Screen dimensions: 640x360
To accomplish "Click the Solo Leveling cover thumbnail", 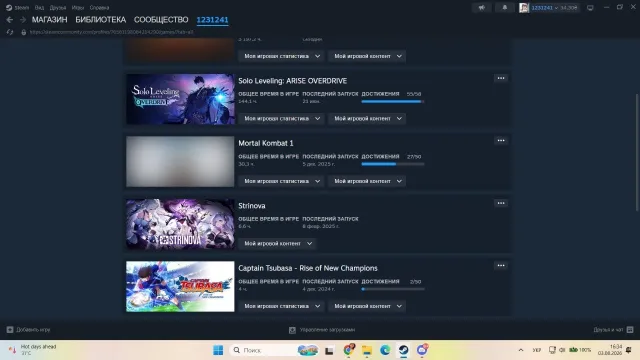I will point(180,99).
